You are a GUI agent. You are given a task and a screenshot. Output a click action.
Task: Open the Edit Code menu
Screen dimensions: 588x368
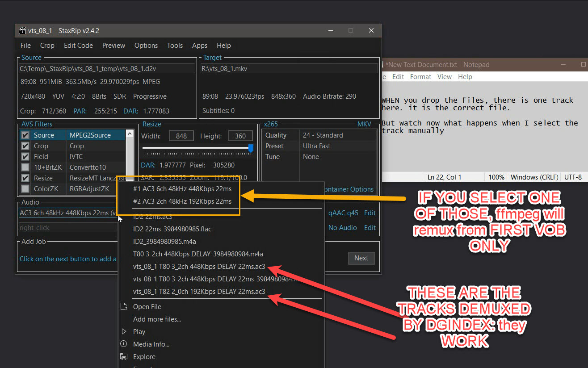(x=78, y=46)
